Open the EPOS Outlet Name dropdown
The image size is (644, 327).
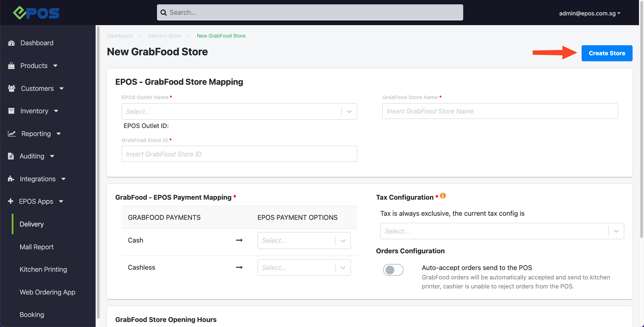[239, 112]
